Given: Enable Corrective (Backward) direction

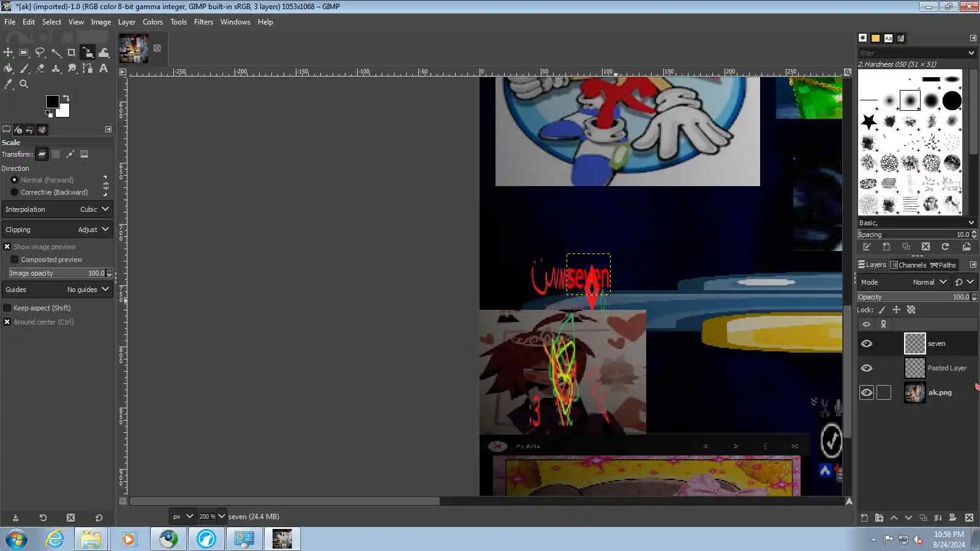Looking at the screenshot, I should point(15,192).
